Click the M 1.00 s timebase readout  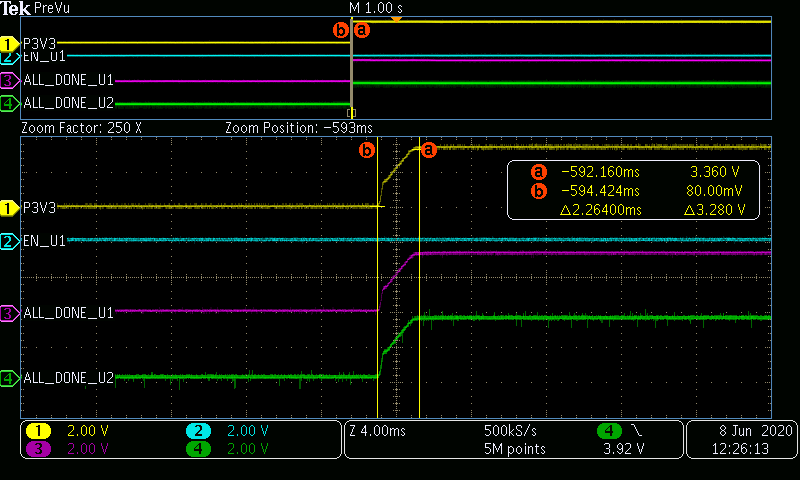point(376,8)
